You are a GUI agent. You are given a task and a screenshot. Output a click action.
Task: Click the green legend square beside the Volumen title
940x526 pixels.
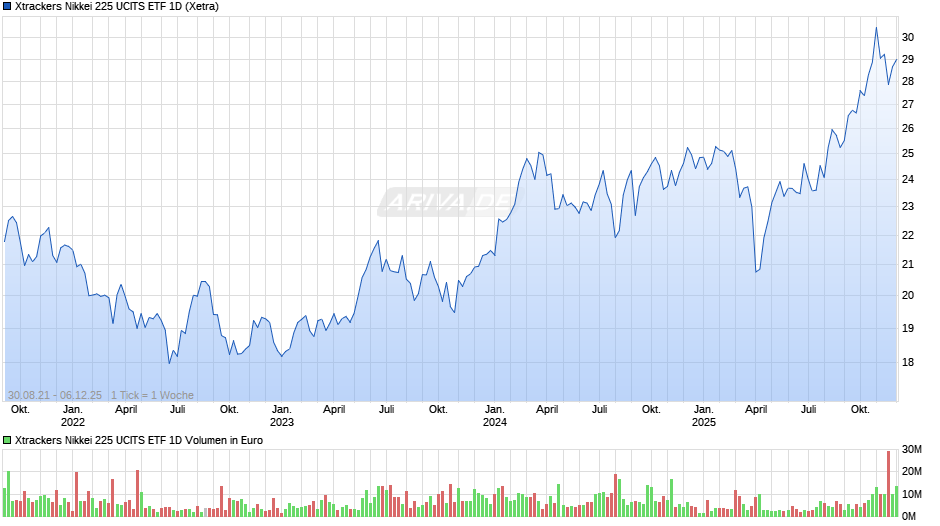7,440
